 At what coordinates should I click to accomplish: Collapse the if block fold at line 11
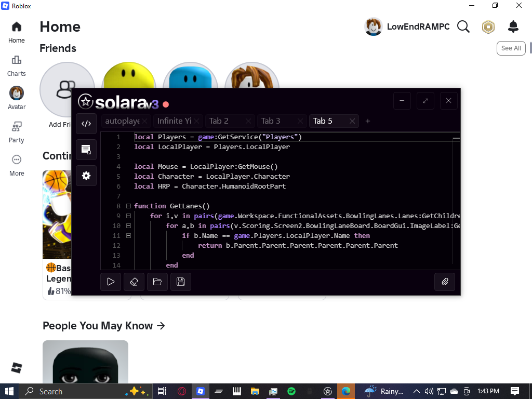129,235
